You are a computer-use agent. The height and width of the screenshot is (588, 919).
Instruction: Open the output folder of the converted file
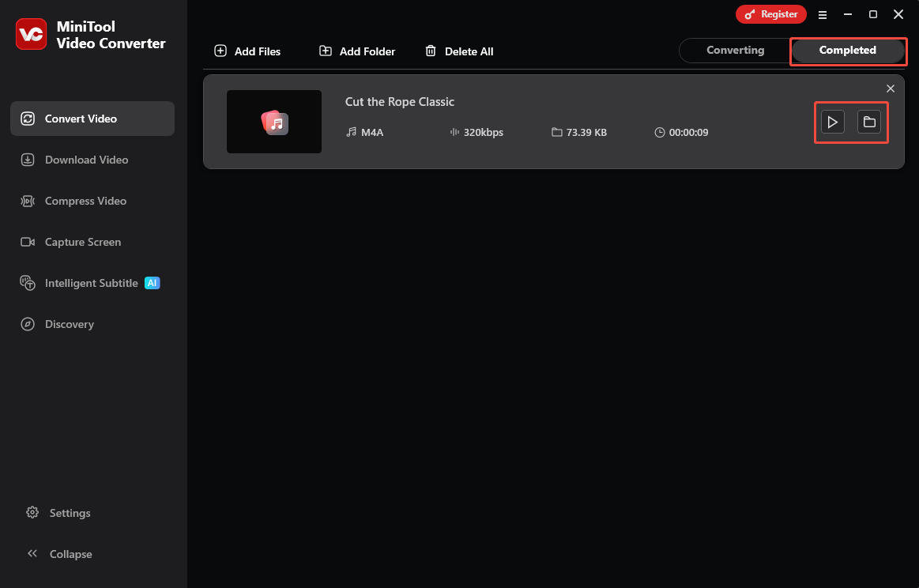point(870,122)
